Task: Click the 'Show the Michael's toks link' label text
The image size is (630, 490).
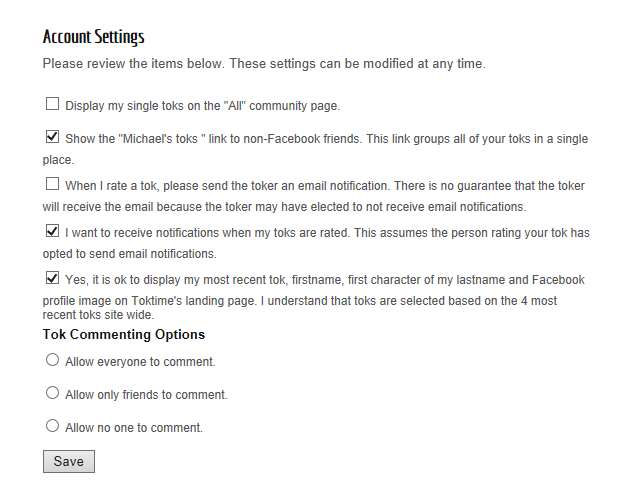Action: (x=315, y=149)
